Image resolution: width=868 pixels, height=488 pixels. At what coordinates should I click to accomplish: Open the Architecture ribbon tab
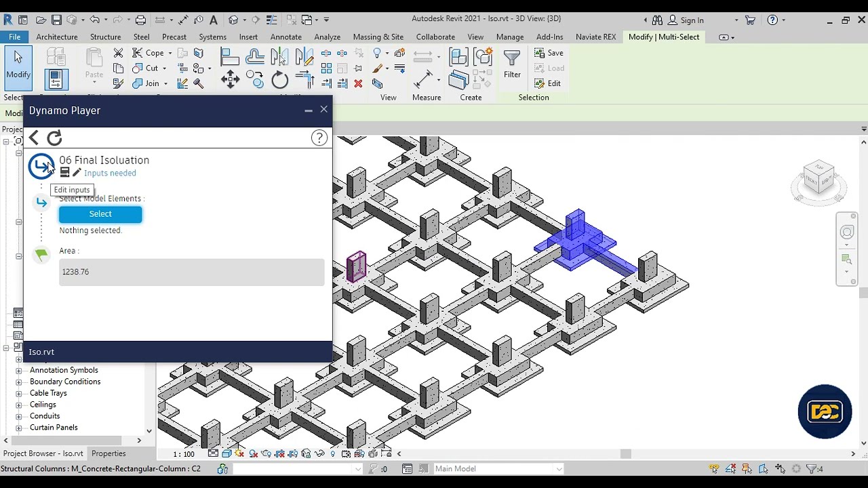[57, 37]
